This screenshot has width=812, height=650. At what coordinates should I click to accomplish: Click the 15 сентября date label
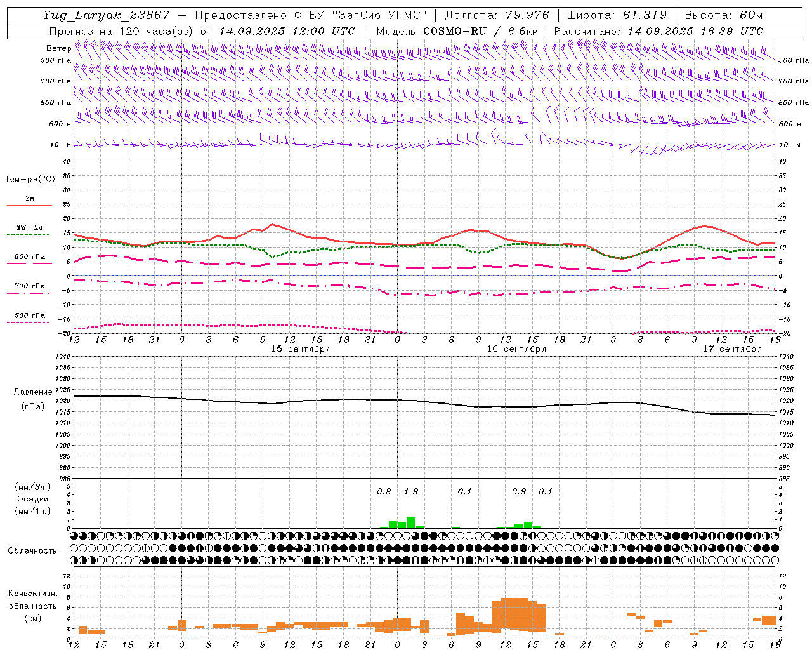point(301,349)
